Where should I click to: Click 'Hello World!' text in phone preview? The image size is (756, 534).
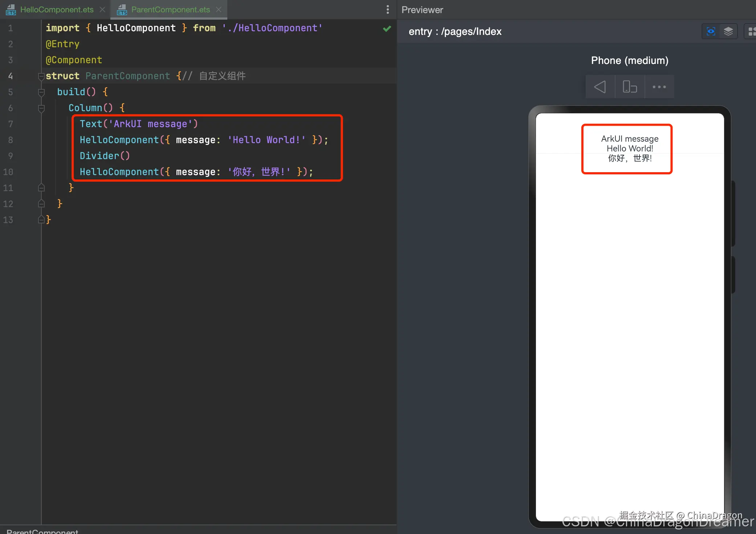pyautogui.click(x=630, y=148)
